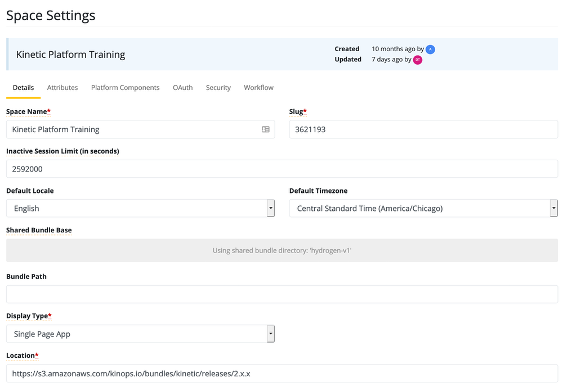Click the Kinetic Platform Training header title
563x392 pixels.
(x=71, y=55)
